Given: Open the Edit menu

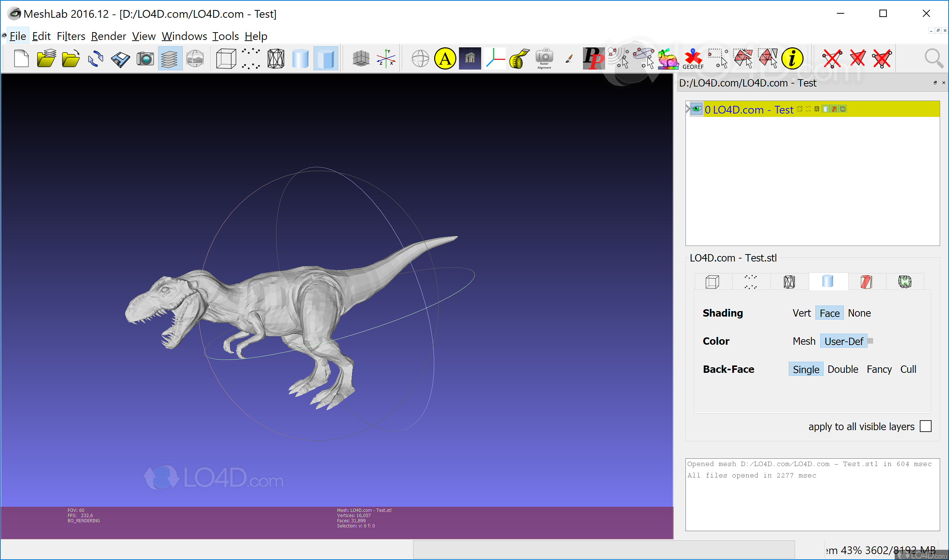Looking at the screenshot, I should coord(41,36).
